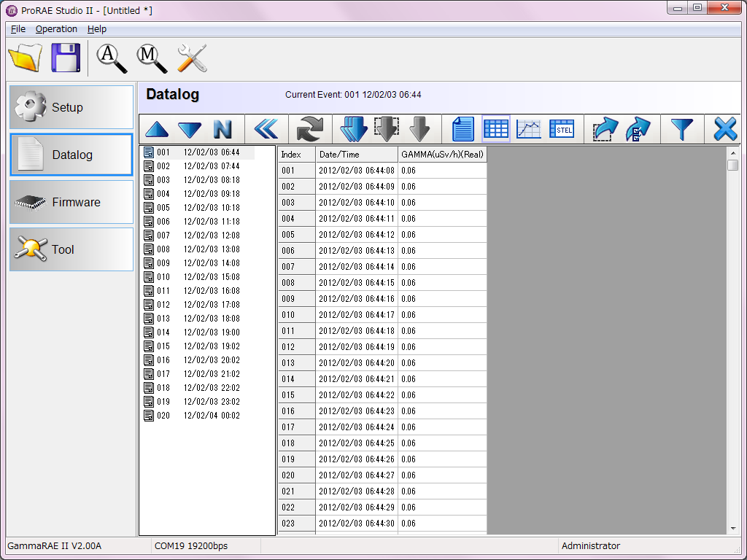Click the cell 2012/02/03 06:44:22

(x=356, y=395)
